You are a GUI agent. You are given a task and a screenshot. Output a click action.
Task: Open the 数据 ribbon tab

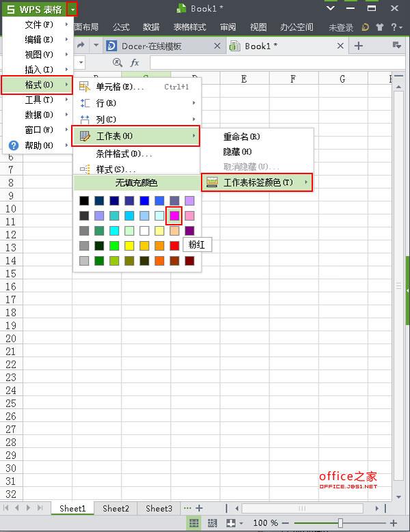(x=151, y=27)
